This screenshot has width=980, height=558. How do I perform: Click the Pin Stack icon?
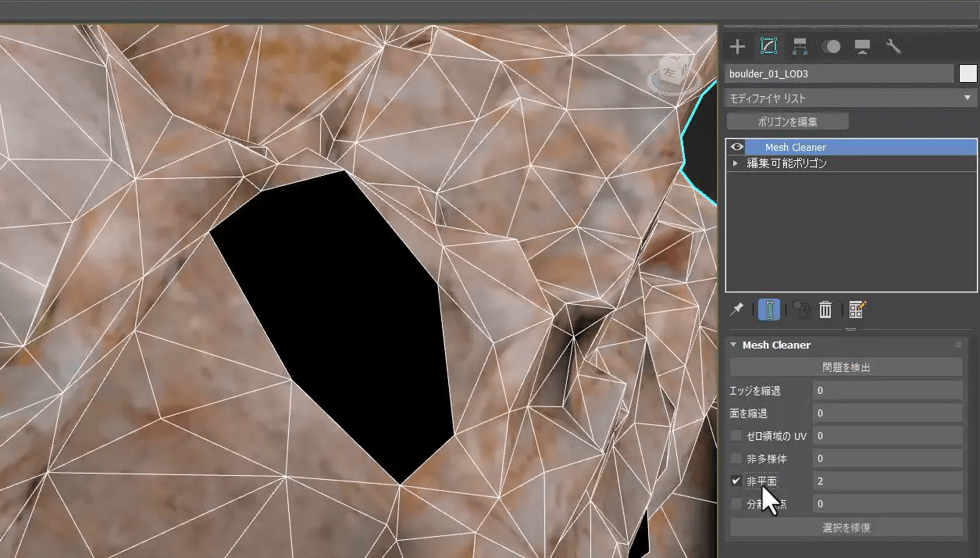click(x=736, y=310)
